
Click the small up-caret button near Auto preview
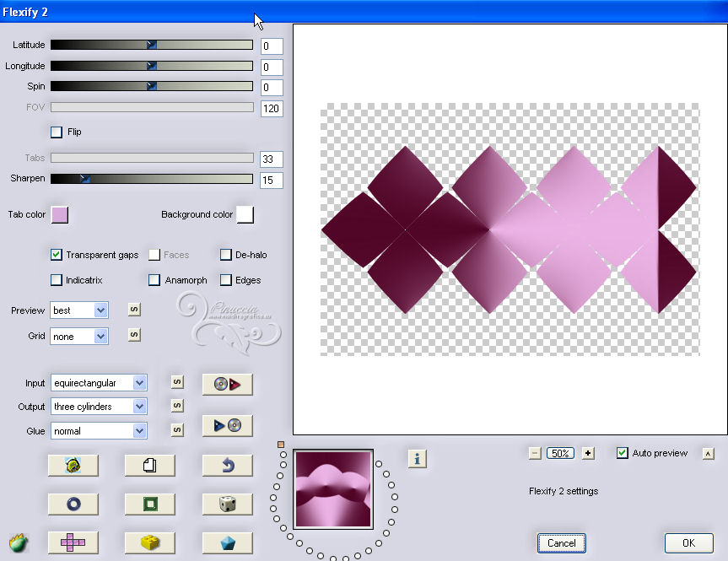coord(708,454)
